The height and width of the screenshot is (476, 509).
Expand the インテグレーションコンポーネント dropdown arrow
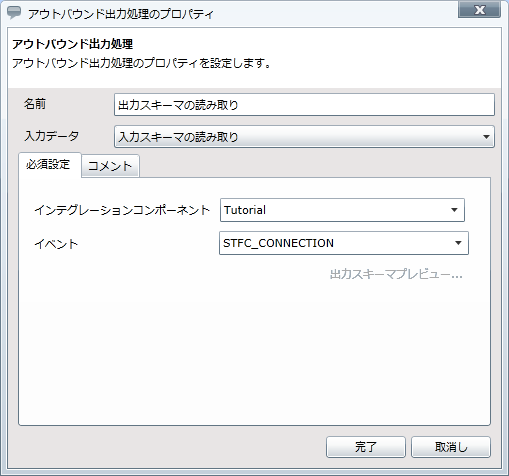[x=454, y=210]
